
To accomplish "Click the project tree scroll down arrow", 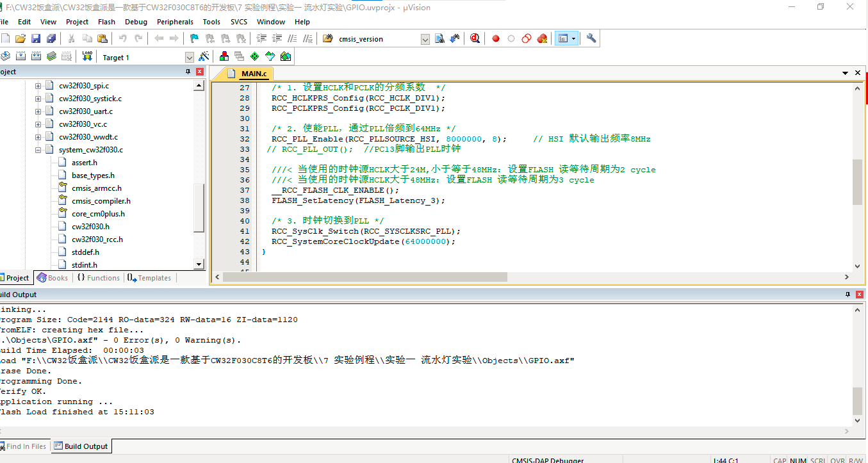I will point(199,264).
